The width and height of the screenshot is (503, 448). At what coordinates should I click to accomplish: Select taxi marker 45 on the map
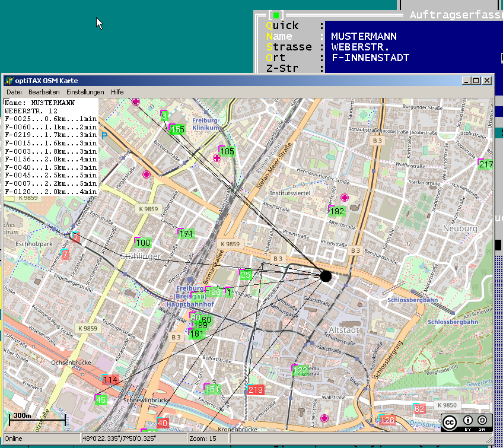(x=101, y=400)
